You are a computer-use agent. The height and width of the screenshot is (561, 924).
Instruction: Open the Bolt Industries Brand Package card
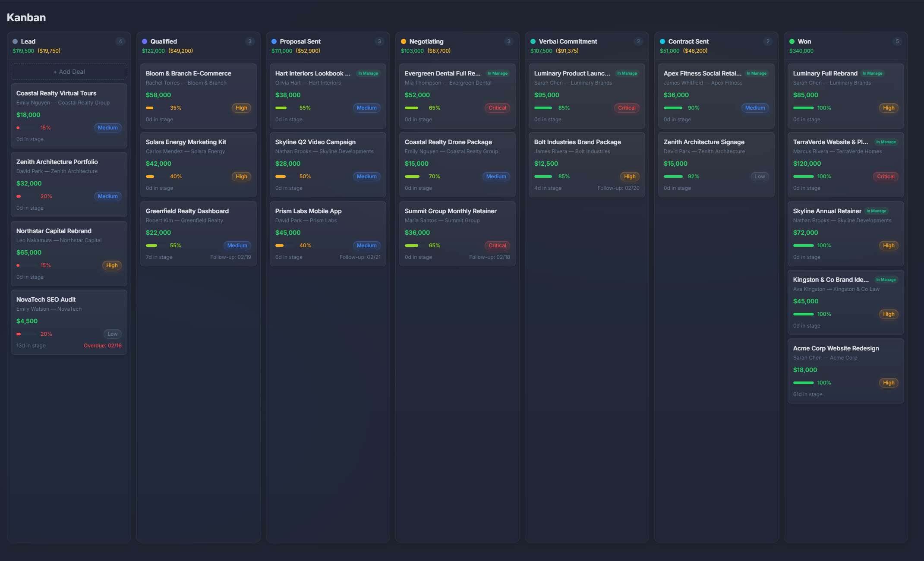[x=587, y=164]
